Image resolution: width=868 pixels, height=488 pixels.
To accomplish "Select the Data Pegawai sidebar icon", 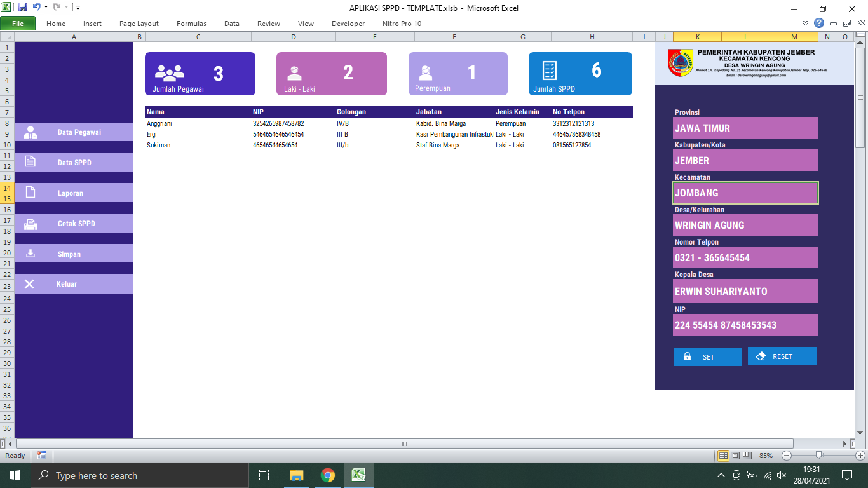I will [x=29, y=132].
